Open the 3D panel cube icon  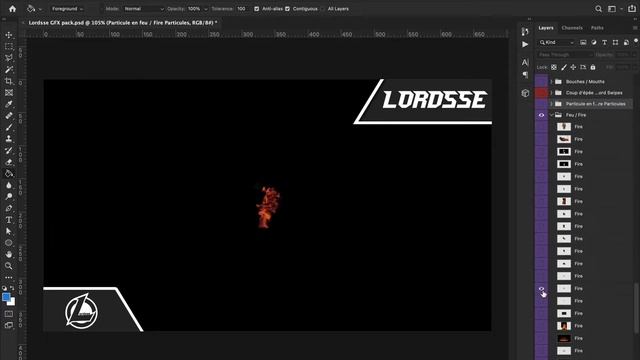pos(525,93)
